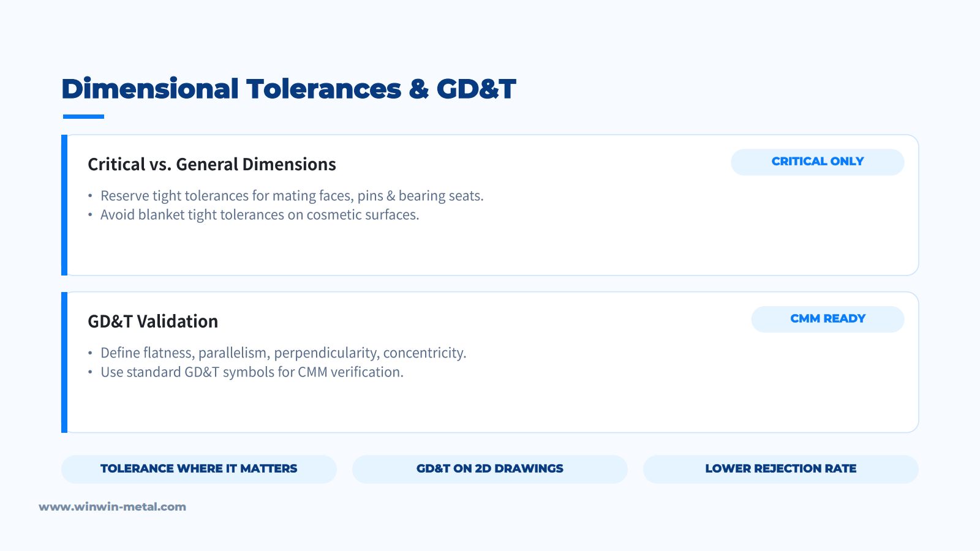The image size is (980, 551).
Task: Click the Dimensional Tolerances & GD&T title
Action: point(288,89)
